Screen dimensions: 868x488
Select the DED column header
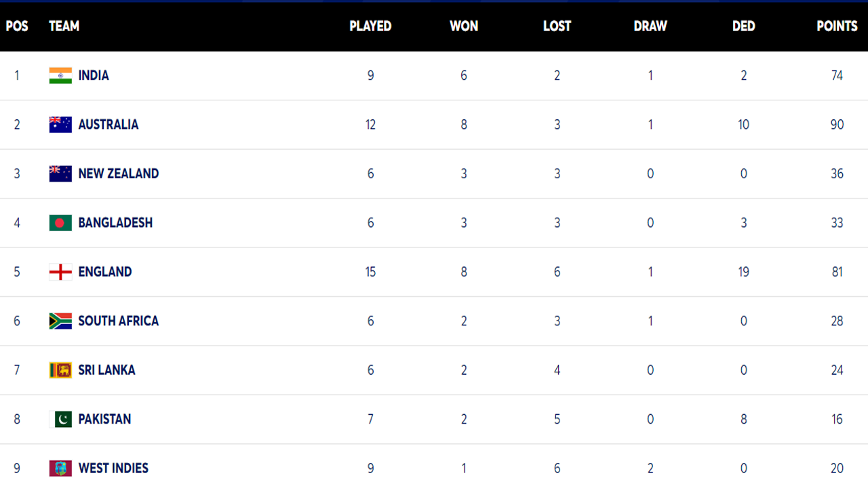point(744,26)
